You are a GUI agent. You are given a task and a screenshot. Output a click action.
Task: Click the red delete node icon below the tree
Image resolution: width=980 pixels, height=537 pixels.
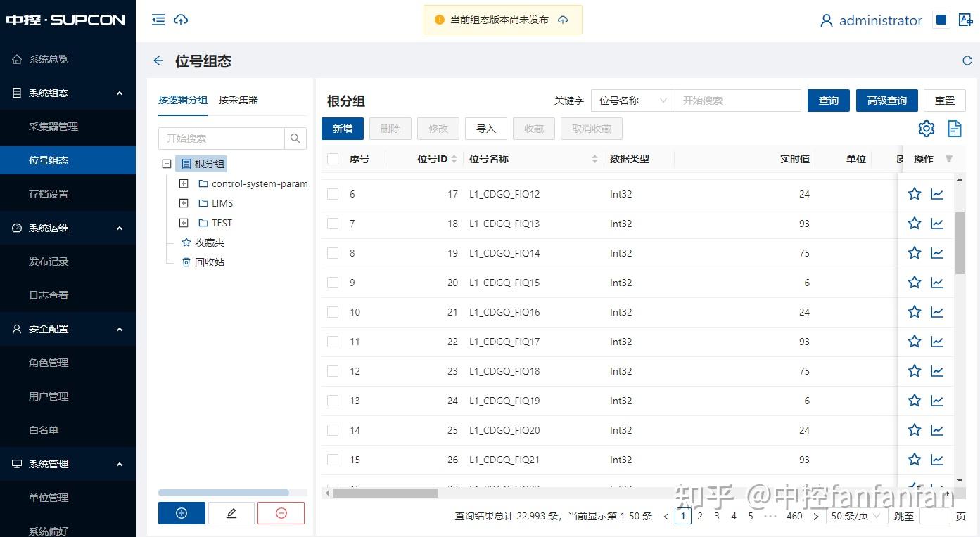[281, 513]
